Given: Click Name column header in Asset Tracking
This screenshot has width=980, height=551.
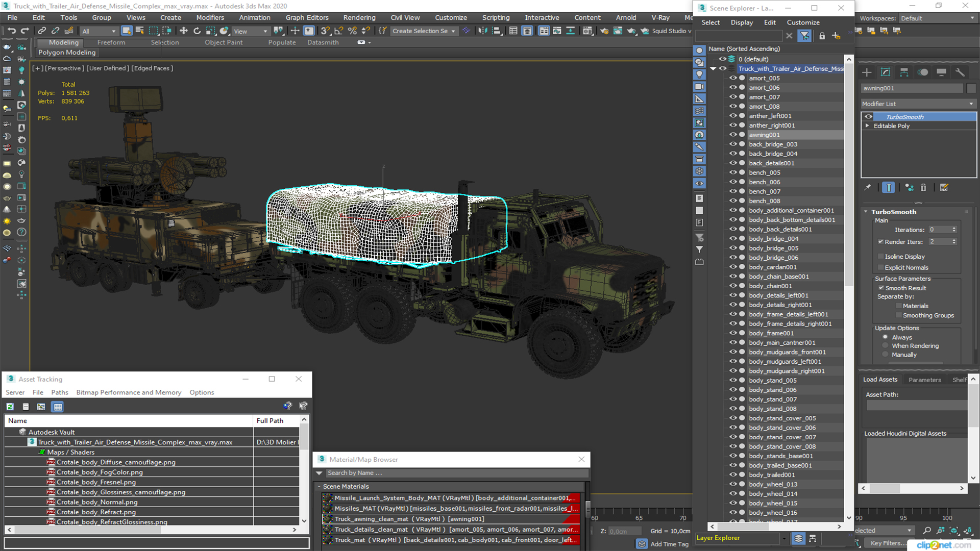Looking at the screenshot, I should click(129, 421).
